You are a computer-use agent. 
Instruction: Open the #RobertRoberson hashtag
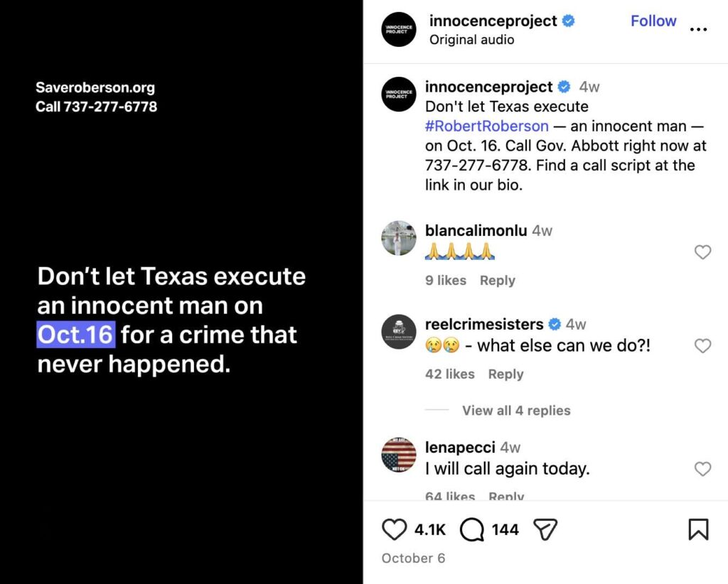click(x=486, y=126)
